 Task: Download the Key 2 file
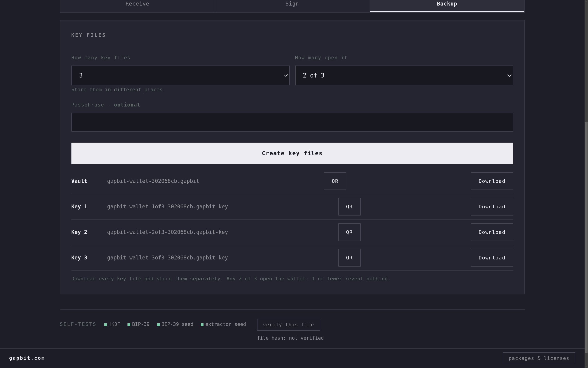[492, 232]
